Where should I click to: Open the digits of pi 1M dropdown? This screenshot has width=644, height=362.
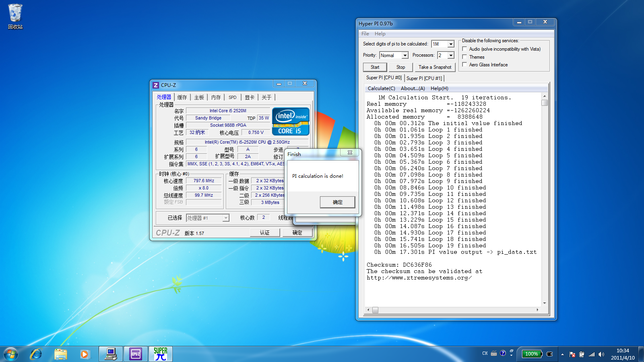(451, 44)
